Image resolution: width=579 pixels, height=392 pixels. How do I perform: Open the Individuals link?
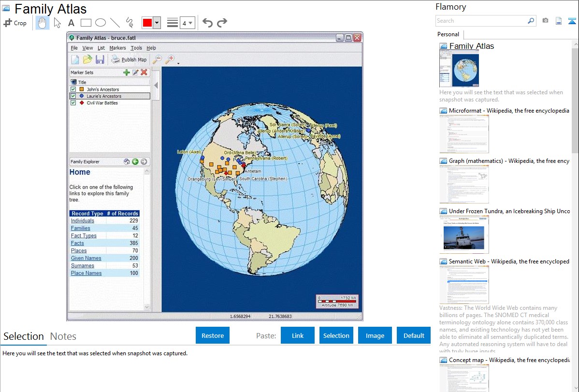(82, 220)
